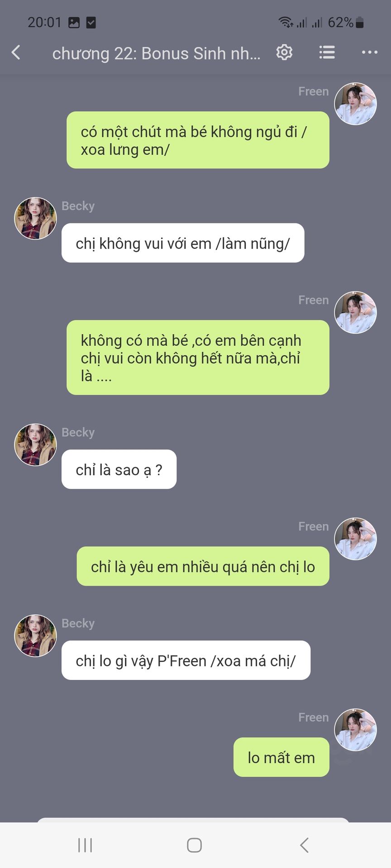Tap Freen's avatar beside 'lo mất em'
Screen dimensions: 391x868
[x=355, y=730]
